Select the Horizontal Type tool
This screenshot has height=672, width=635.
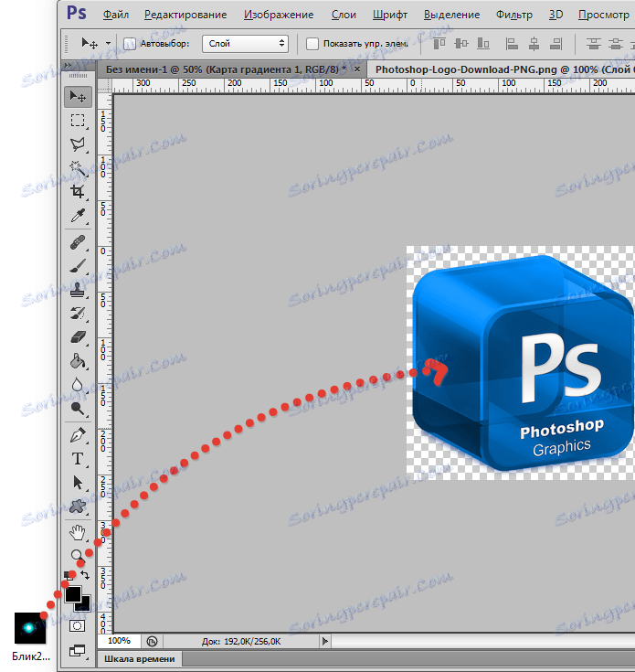click(x=78, y=459)
